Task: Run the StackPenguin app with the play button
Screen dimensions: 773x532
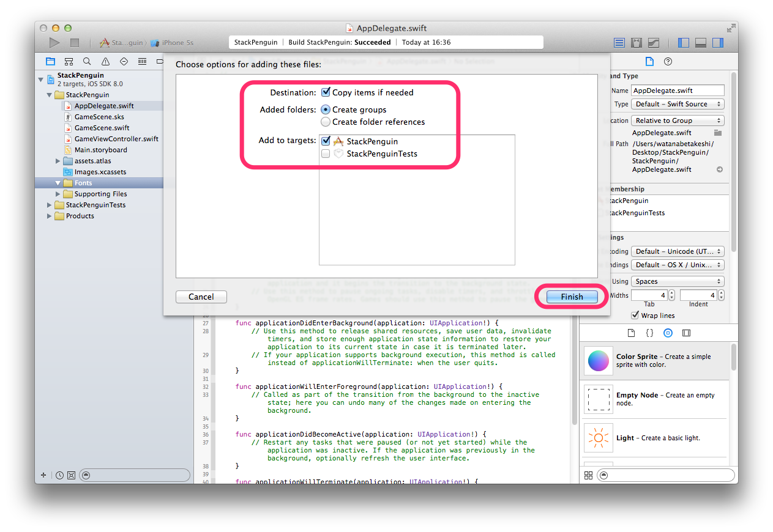Action: [54, 42]
